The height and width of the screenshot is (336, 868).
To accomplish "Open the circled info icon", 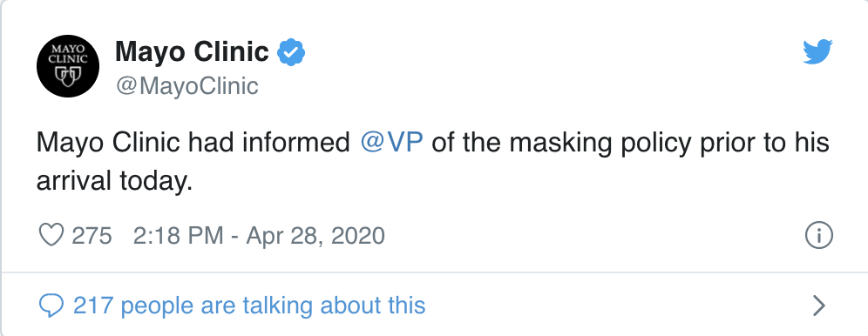I will click(x=818, y=235).
